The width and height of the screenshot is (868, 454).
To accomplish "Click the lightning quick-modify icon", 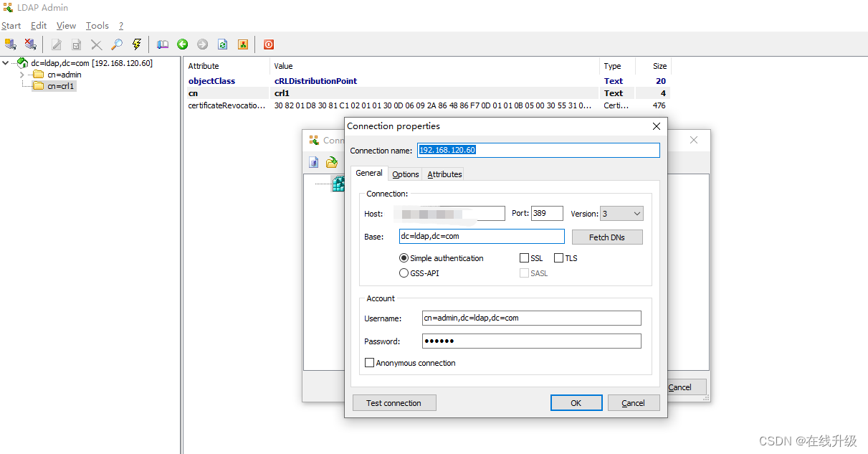I will (136, 44).
